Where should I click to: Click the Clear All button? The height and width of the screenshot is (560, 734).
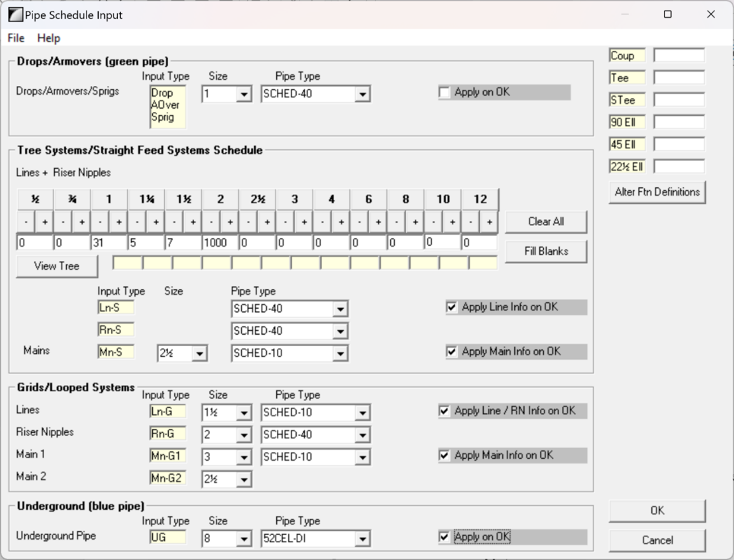pyautogui.click(x=546, y=222)
